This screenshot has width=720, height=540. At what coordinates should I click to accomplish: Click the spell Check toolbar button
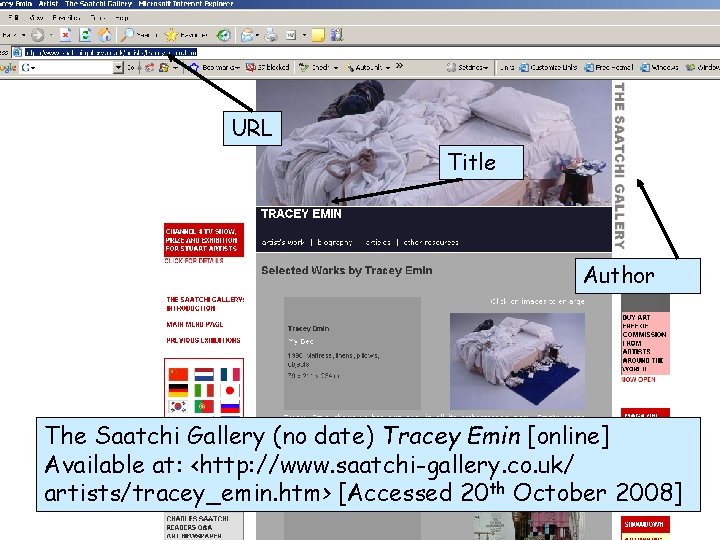coord(315,68)
